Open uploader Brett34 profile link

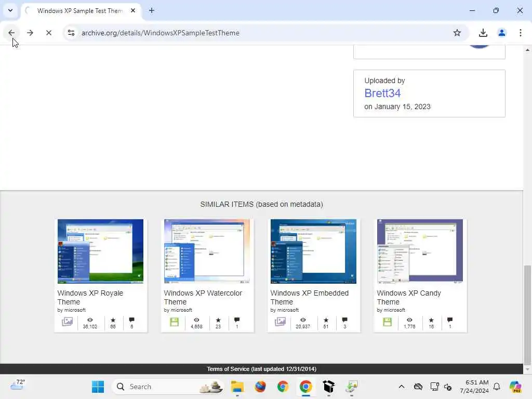click(x=382, y=93)
